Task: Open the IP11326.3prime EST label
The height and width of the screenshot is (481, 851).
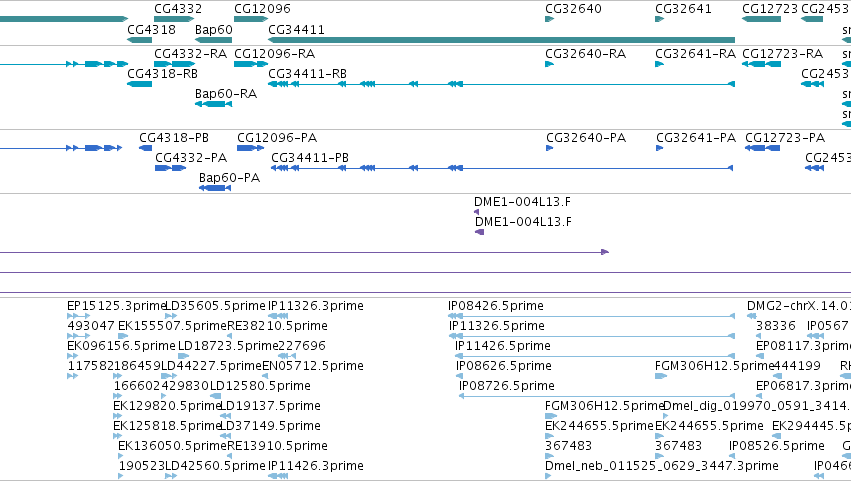Action: 316,306
